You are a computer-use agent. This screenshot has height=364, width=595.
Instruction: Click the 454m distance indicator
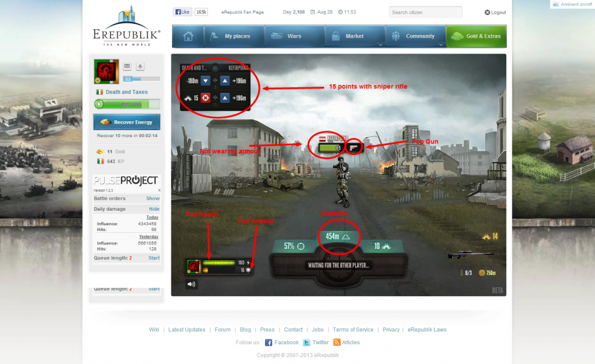pyautogui.click(x=338, y=237)
